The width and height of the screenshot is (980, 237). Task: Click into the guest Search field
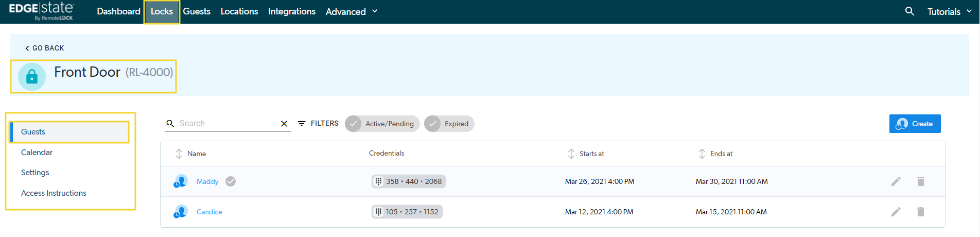pos(226,124)
